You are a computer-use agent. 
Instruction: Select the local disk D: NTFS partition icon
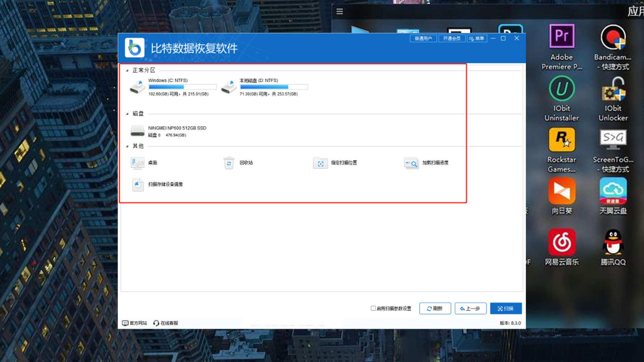(x=229, y=87)
